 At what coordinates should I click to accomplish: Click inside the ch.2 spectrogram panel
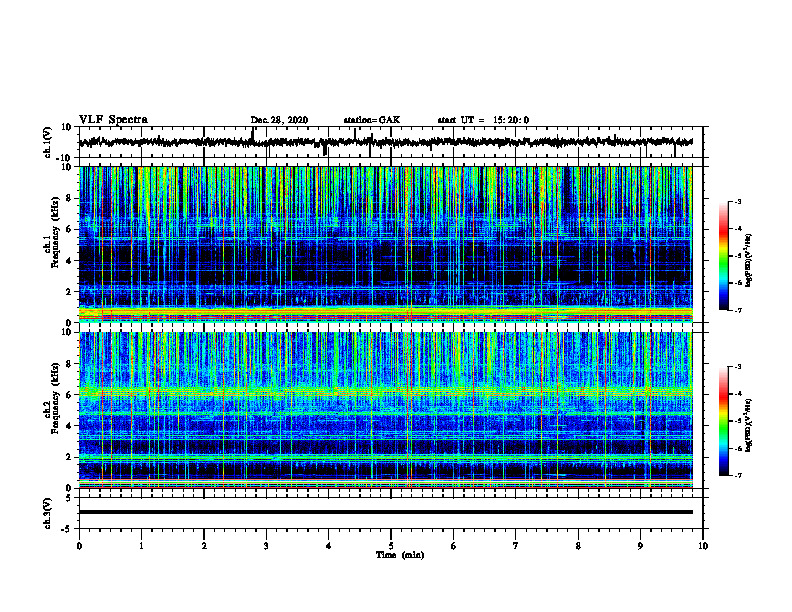click(x=385, y=410)
